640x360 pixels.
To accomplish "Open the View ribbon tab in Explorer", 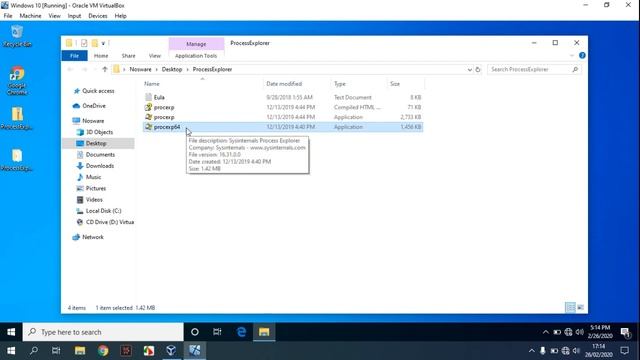I will point(155,56).
